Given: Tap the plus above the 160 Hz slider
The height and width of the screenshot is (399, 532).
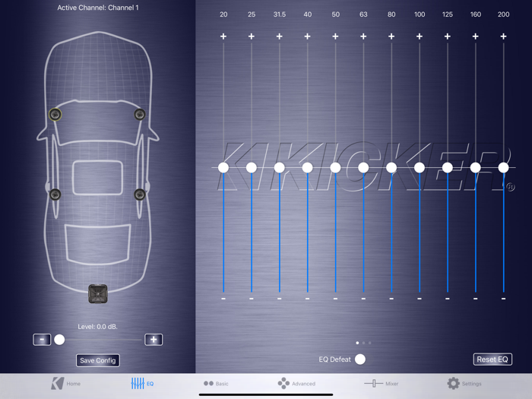Looking at the screenshot, I should coord(475,36).
